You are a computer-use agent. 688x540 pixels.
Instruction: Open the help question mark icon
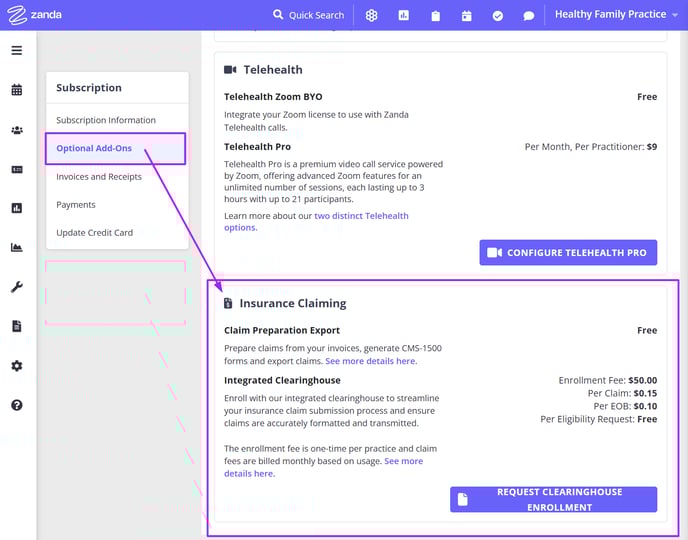tap(17, 405)
